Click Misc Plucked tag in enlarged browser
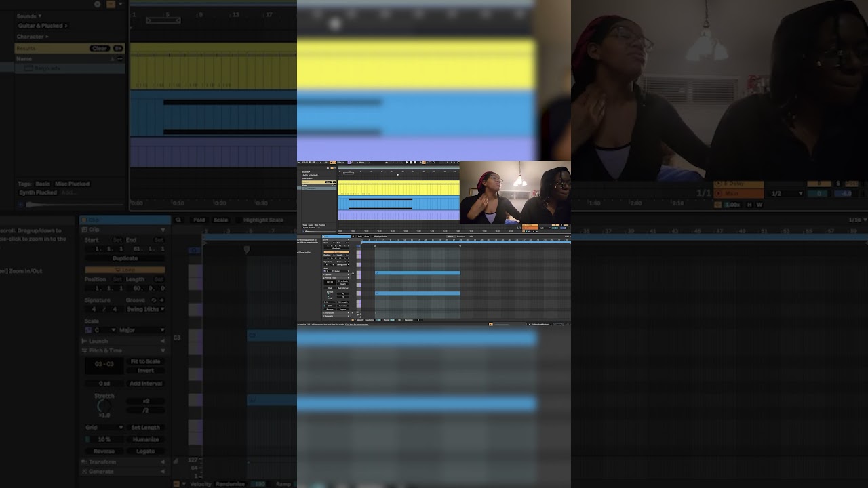This screenshot has width=868, height=488. pos(72,184)
